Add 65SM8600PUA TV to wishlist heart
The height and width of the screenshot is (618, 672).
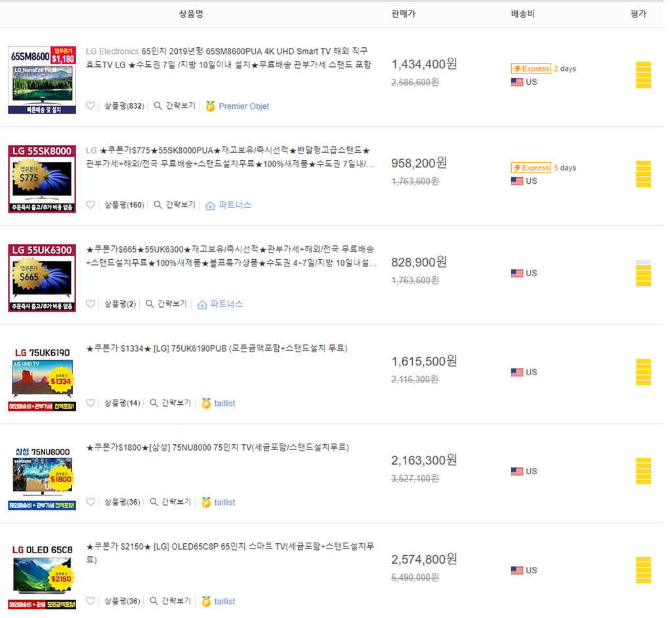point(91,106)
